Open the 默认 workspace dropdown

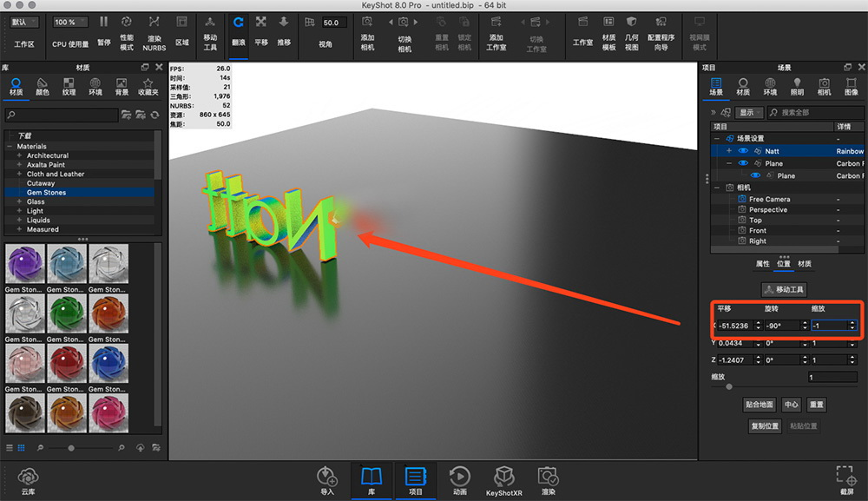pos(24,22)
